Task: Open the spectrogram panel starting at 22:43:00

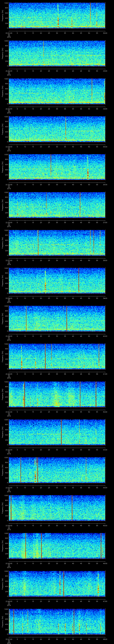Action: 57,470
